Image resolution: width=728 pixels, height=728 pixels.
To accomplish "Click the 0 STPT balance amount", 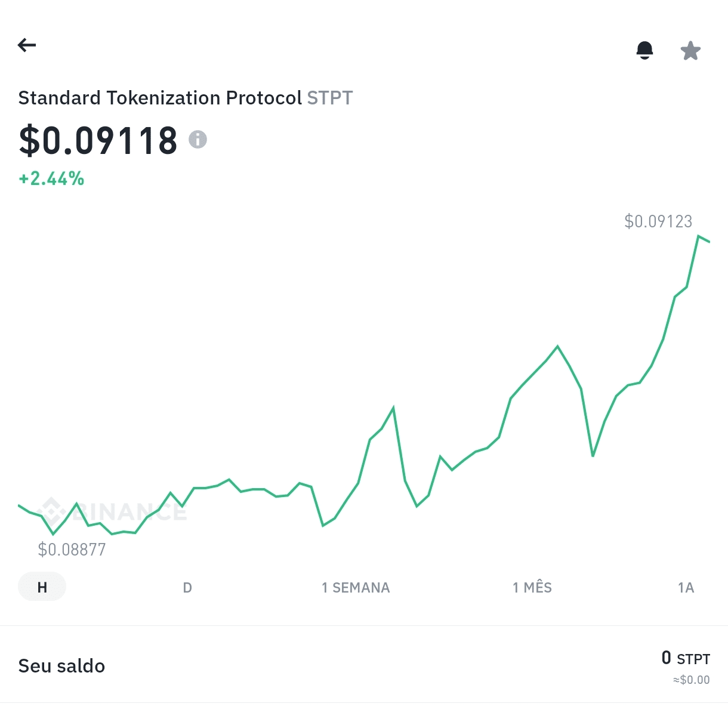I will tap(686, 658).
